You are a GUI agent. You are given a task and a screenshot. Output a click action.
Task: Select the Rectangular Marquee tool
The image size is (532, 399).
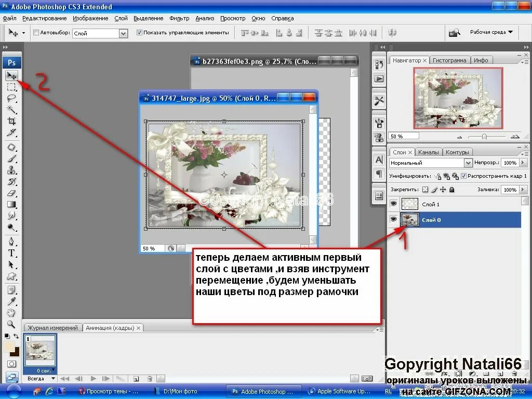pos(11,87)
